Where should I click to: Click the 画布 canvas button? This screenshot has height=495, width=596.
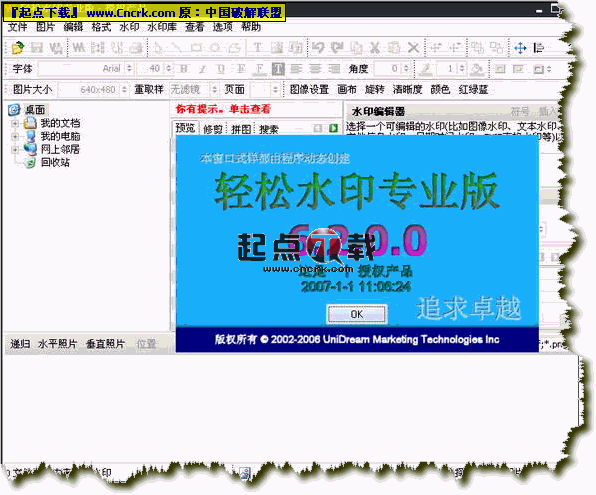[x=347, y=90]
